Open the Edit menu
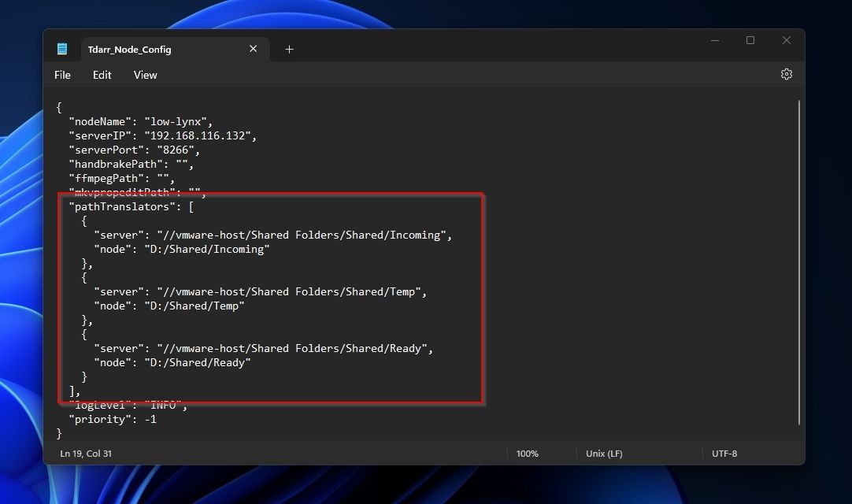Viewport: 852px width, 504px height. click(102, 75)
